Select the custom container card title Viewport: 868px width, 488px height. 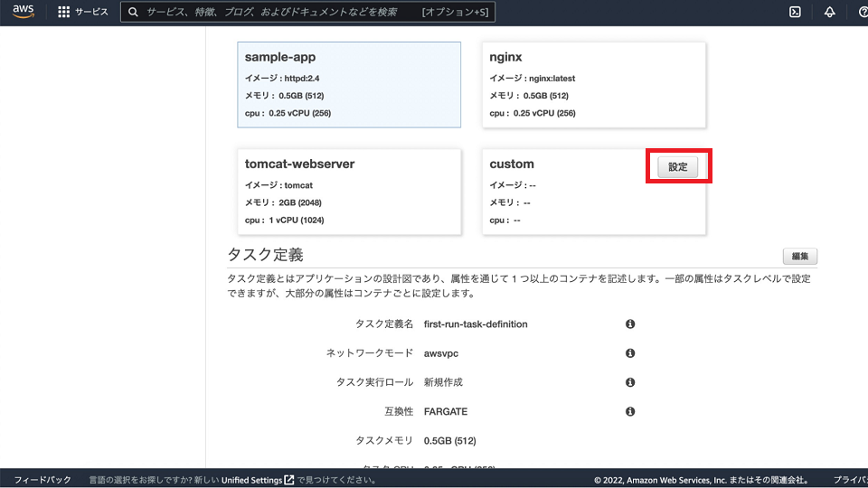pos(512,164)
